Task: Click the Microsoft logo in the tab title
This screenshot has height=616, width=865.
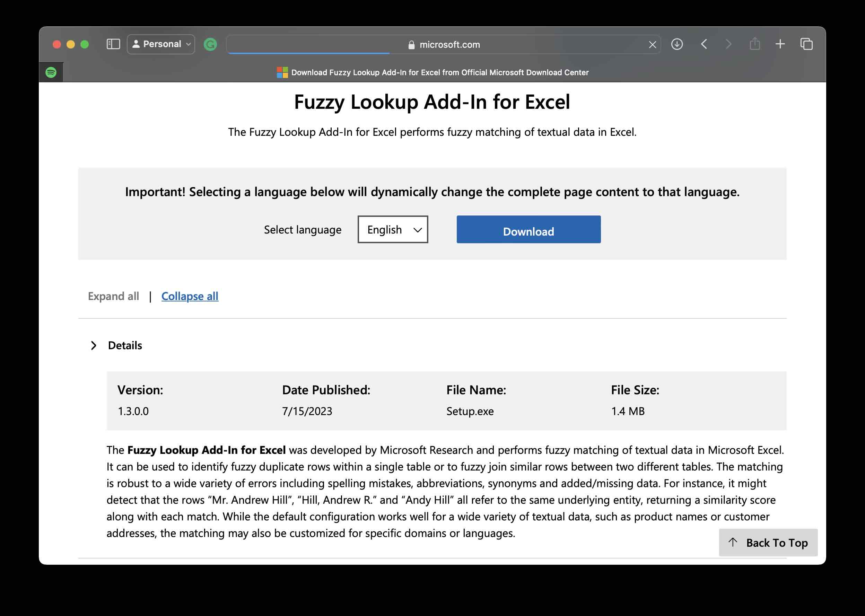Action: [282, 72]
